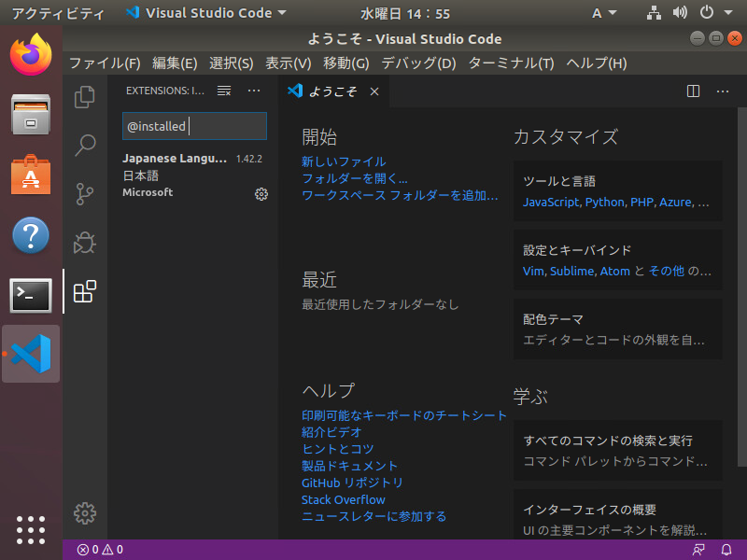Open the Explorer view in activity bar

(x=85, y=97)
